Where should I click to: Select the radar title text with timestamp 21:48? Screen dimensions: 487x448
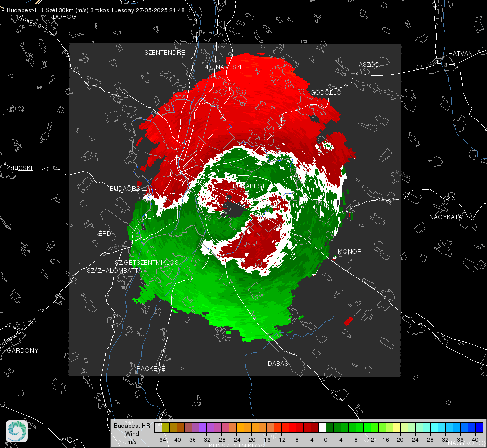click(96, 10)
